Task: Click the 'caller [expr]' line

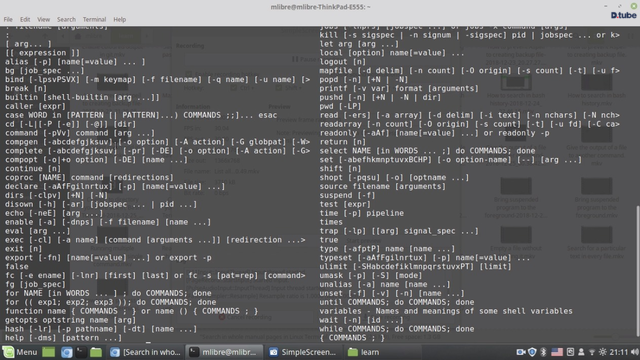Action: coord(35,106)
